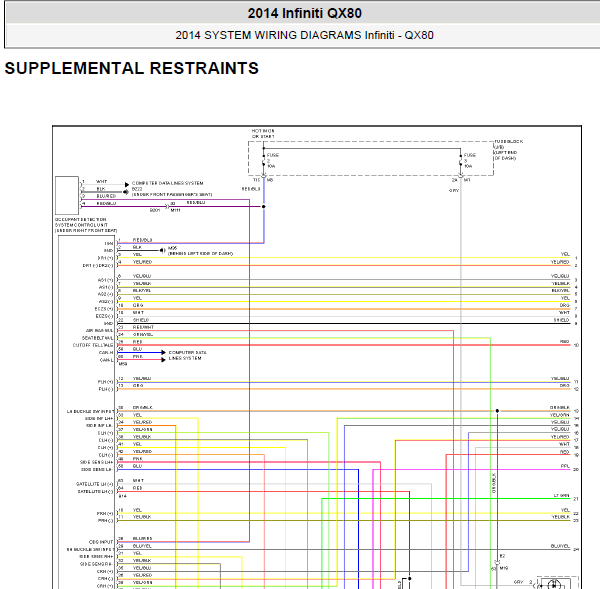Click the 'SEAT BELT W/L' pin label
The height and width of the screenshot is (589, 600).
point(98,338)
